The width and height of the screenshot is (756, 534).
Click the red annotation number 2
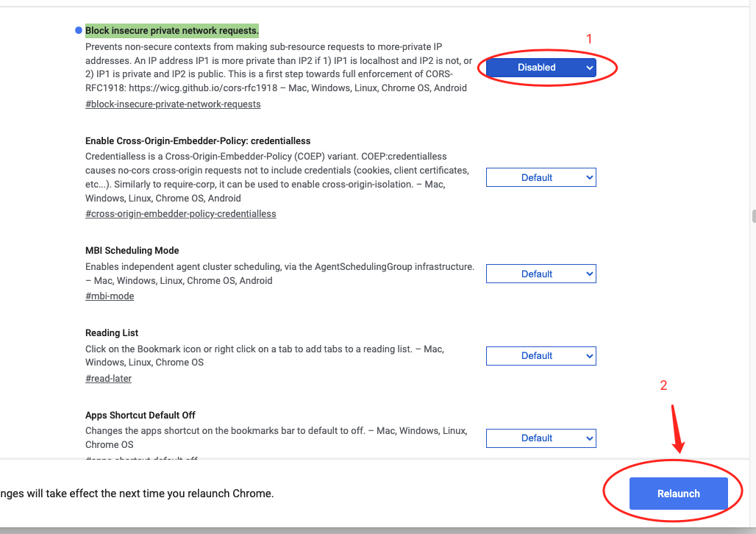click(663, 385)
